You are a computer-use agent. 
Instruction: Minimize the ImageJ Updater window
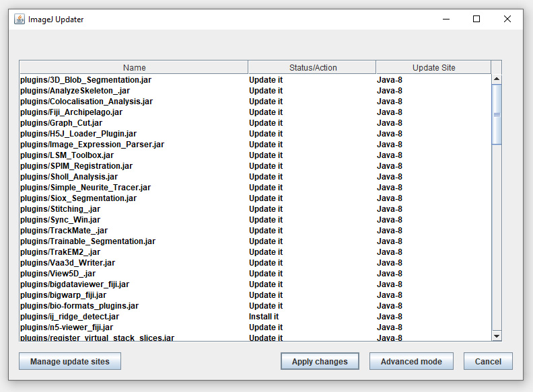click(446, 19)
